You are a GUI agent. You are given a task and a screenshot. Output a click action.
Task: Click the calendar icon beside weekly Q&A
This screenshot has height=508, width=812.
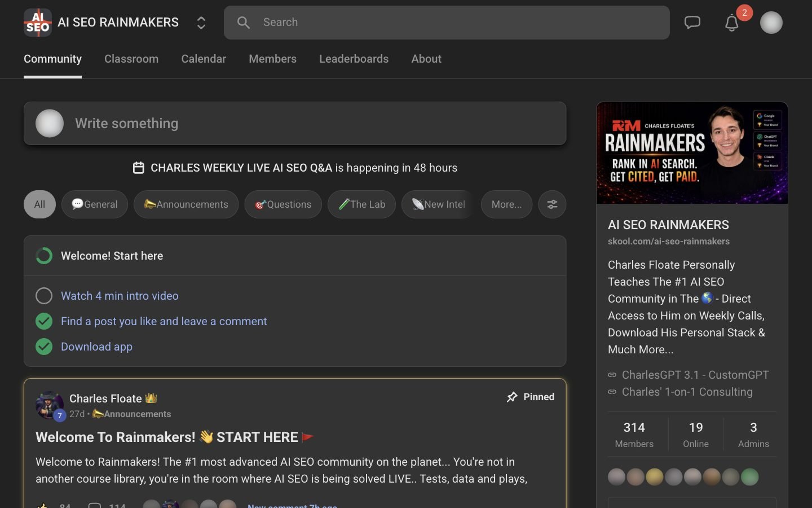coord(139,168)
